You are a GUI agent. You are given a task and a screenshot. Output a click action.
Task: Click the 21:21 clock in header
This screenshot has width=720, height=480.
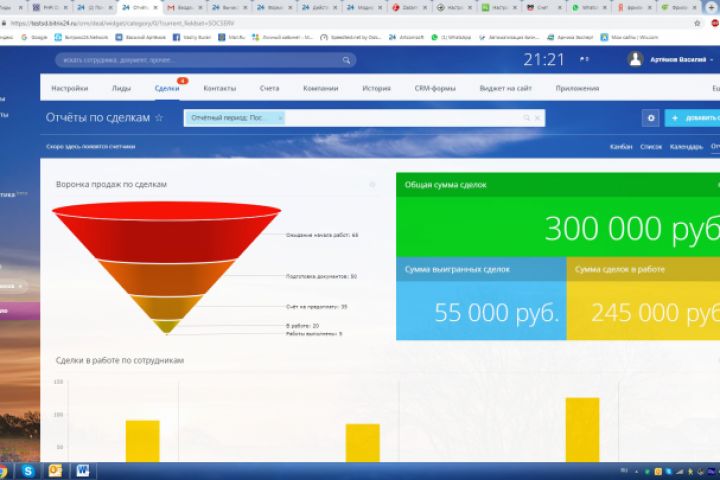pos(544,59)
